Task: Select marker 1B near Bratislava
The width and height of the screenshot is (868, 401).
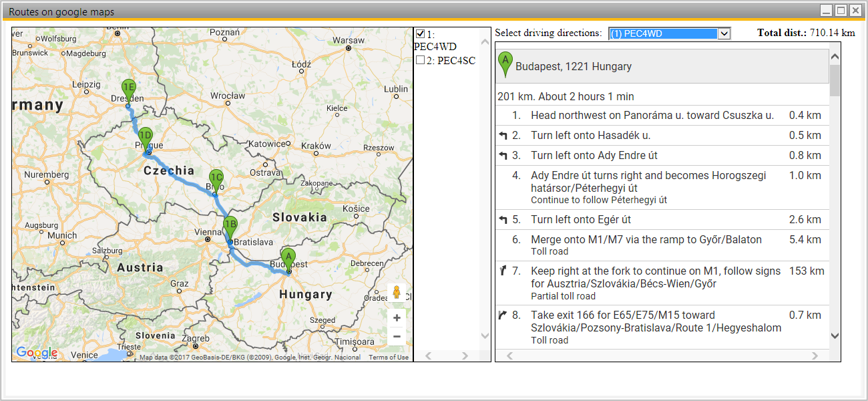Action: tap(230, 224)
